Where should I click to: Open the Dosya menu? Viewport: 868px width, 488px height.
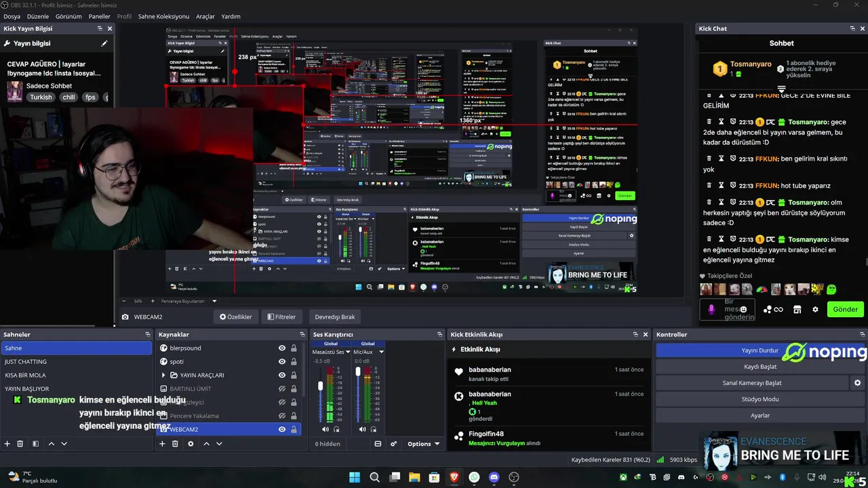click(12, 16)
